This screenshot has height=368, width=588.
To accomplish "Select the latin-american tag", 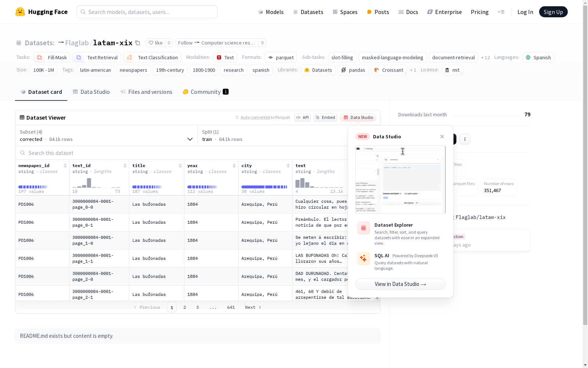I will [x=96, y=70].
